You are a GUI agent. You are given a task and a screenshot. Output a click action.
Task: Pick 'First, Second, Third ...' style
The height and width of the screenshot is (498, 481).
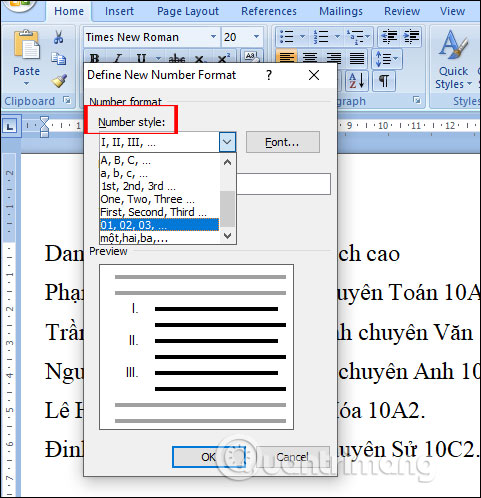coord(159,212)
